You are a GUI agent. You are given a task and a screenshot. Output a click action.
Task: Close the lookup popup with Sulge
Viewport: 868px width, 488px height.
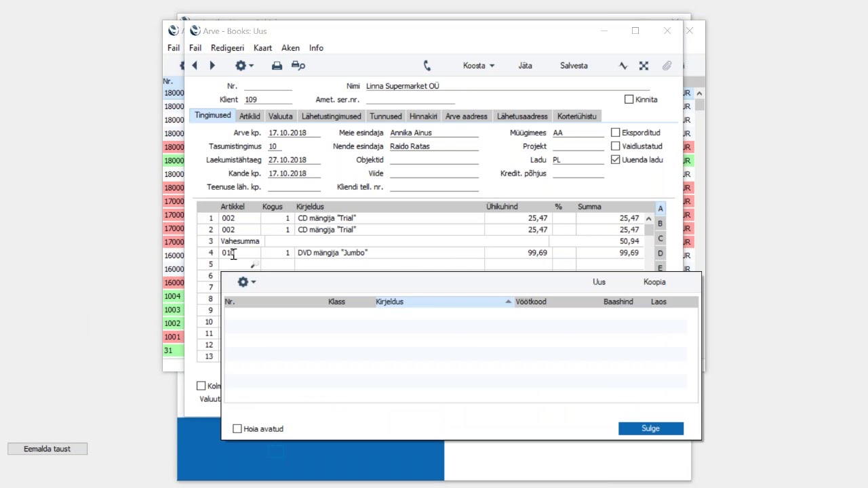click(x=651, y=428)
